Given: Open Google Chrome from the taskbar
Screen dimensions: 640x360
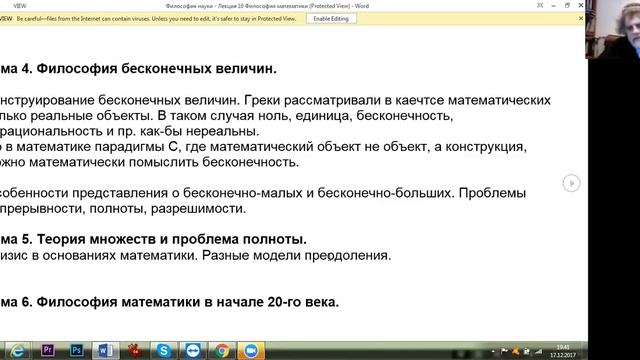Looking at the screenshot, I should coord(222,351).
